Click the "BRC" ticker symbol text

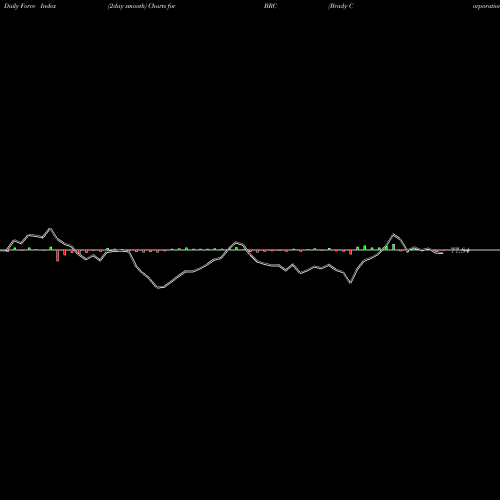(x=270, y=6)
